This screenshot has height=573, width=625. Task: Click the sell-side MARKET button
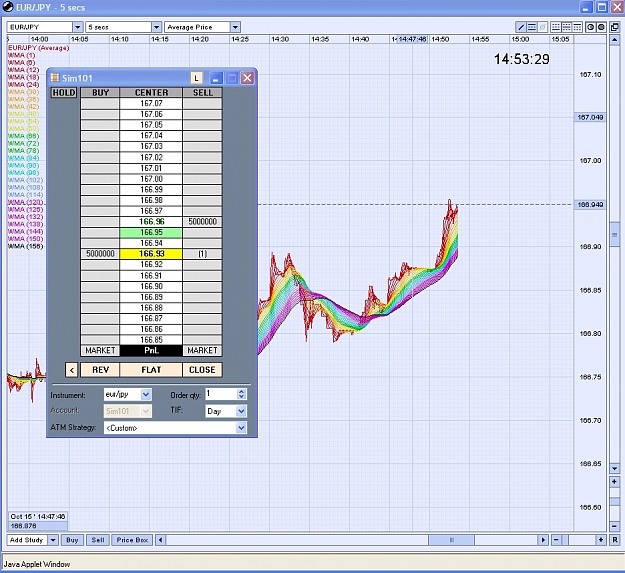(x=202, y=351)
